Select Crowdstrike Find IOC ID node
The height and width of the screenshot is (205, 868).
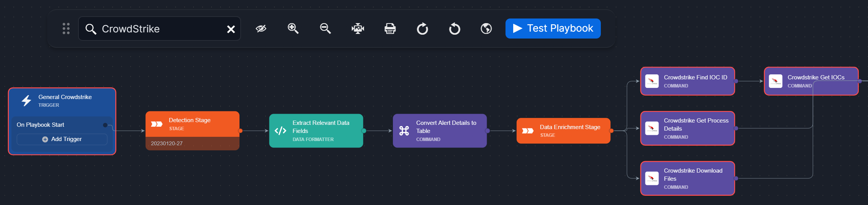click(x=688, y=81)
